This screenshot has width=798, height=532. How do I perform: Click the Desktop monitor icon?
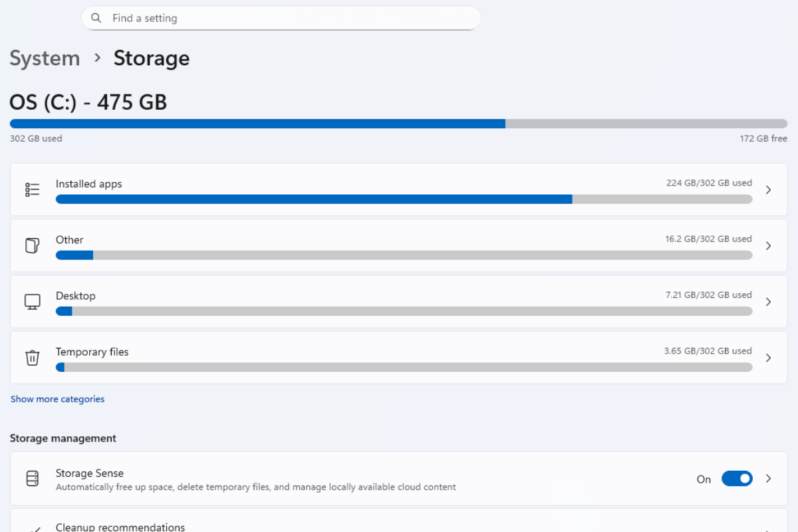[x=32, y=301]
